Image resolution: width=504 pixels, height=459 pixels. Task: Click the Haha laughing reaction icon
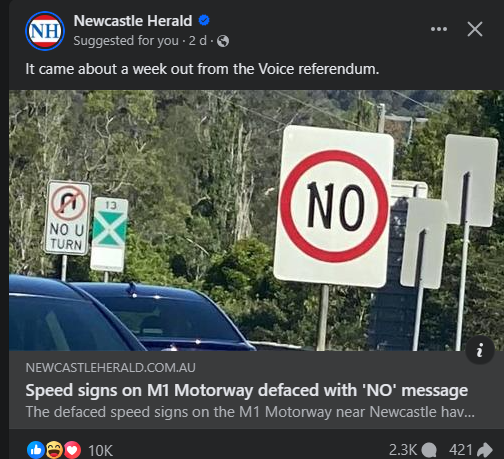coord(54,450)
